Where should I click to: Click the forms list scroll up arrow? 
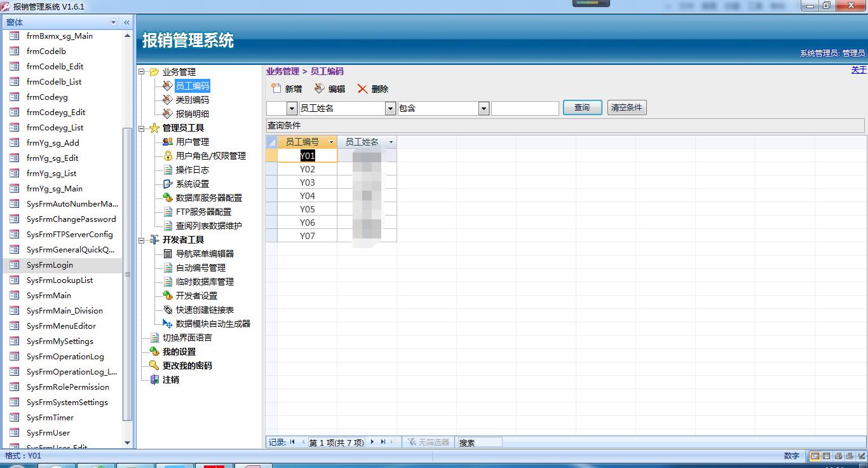click(x=127, y=34)
